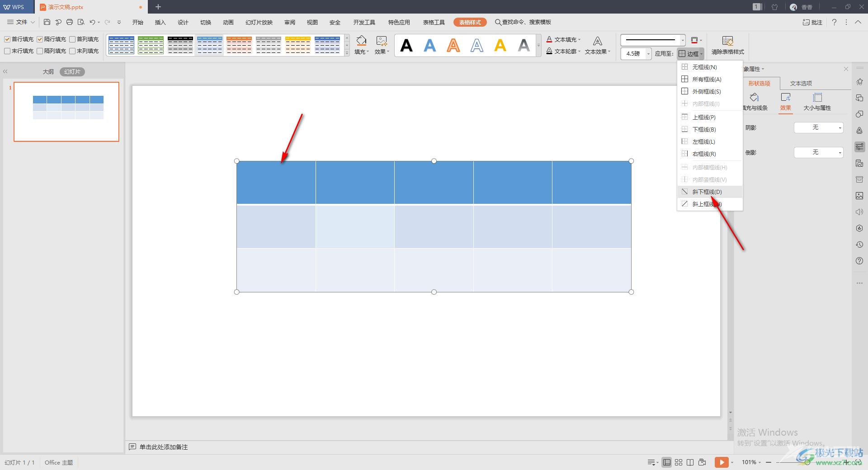Click the history clock icon in right sidebar
The width and height of the screenshot is (868, 470).
859,244
